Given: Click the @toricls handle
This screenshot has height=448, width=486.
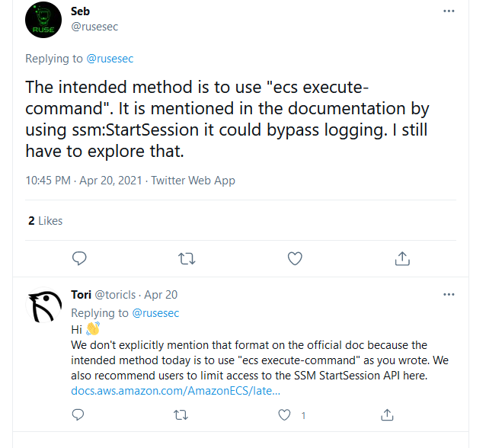Looking at the screenshot, I should click(117, 295).
